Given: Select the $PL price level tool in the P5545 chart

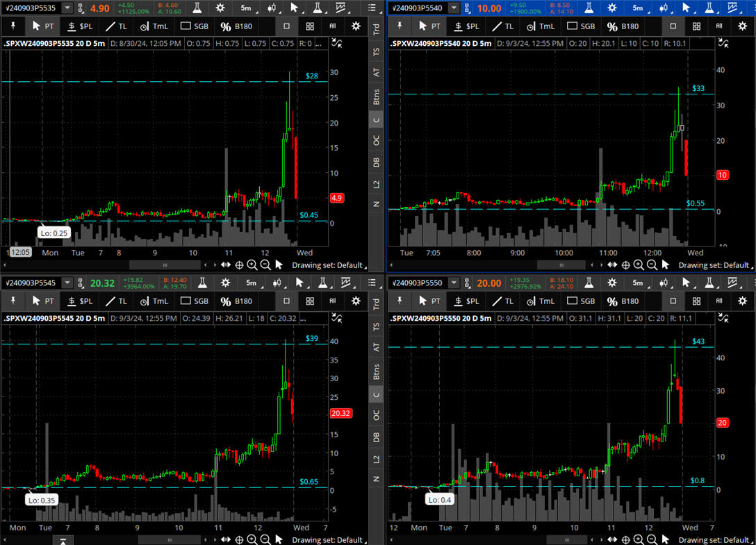Looking at the screenshot, I should [79, 301].
